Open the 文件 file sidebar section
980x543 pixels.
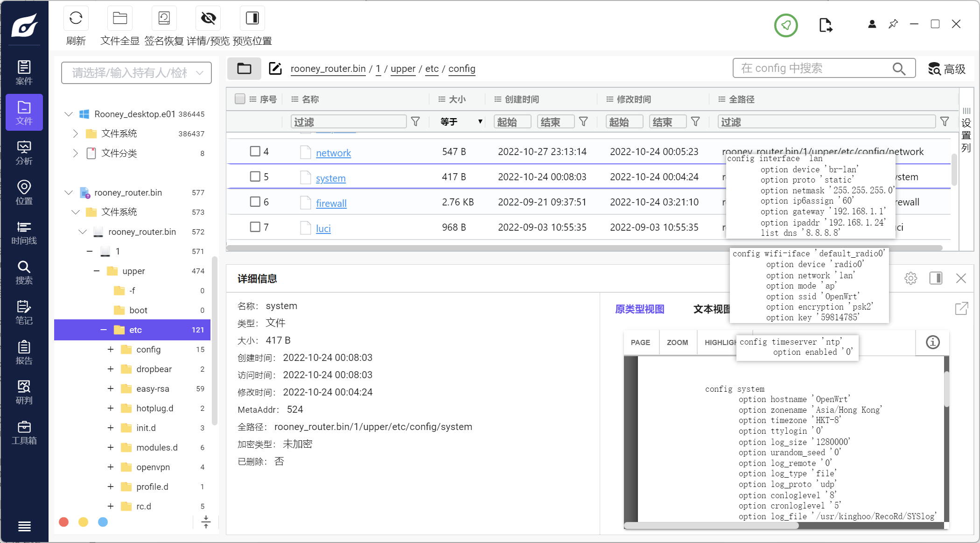(24, 112)
